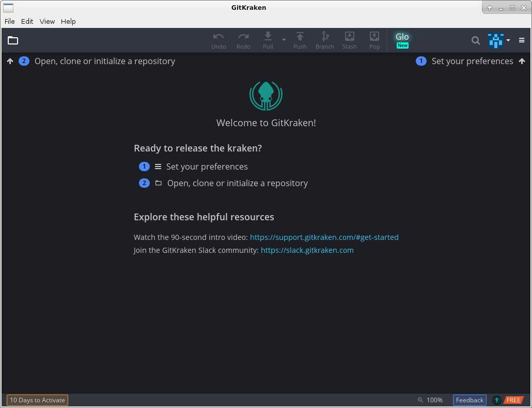The image size is (532, 408).
Task: Click the hamburger icon next to step 1
Action: click(x=158, y=167)
